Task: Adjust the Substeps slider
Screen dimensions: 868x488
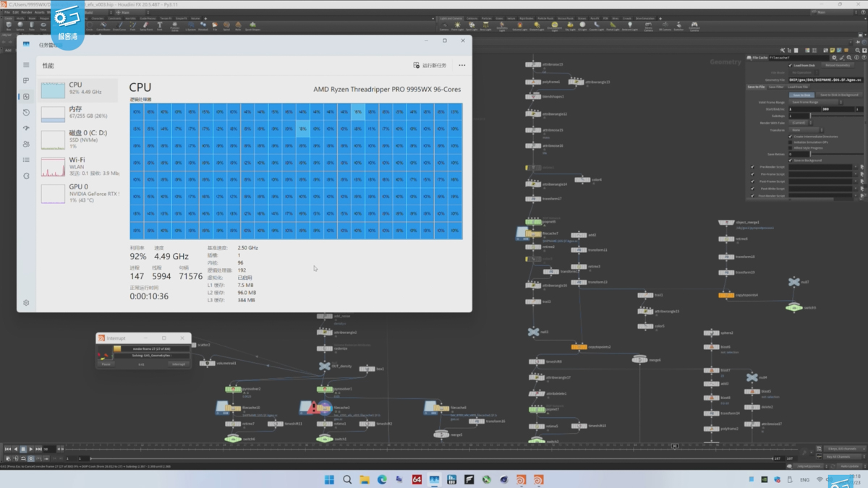Action: pyautogui.click(x=836, y=116)
